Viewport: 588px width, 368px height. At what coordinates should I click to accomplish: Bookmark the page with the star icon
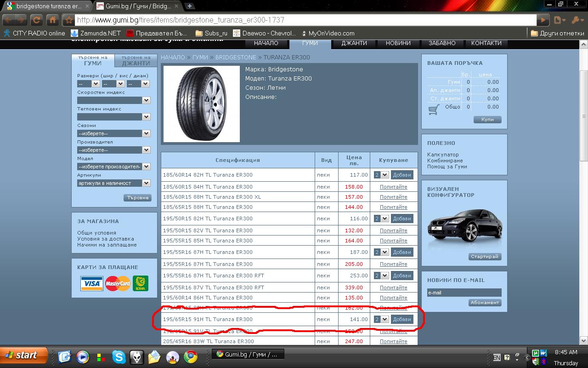click(69, 20)
